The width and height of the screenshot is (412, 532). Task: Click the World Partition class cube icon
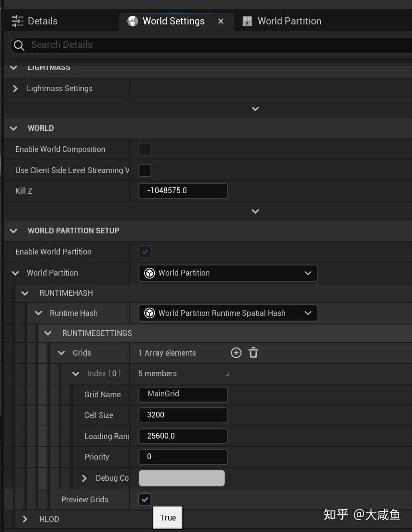149,273
